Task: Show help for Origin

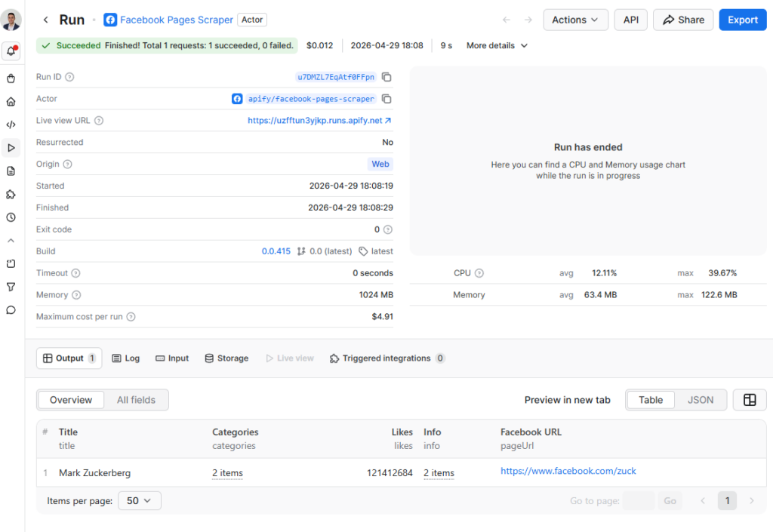Action: click(67, 164)
